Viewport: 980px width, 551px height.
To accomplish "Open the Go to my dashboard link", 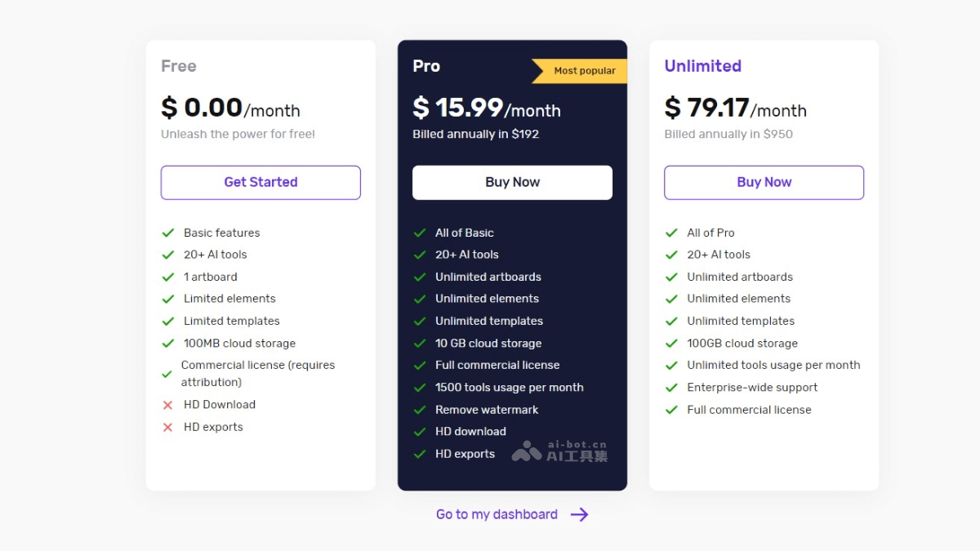I will click(x=497, y=514).
